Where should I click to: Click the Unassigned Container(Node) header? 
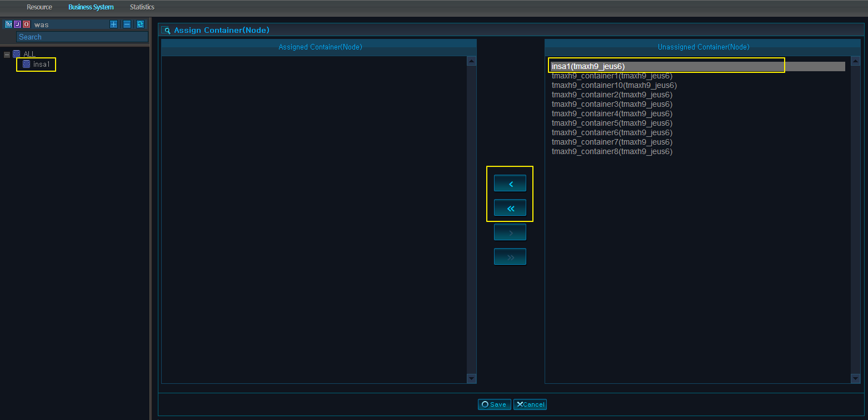point(704,47)
